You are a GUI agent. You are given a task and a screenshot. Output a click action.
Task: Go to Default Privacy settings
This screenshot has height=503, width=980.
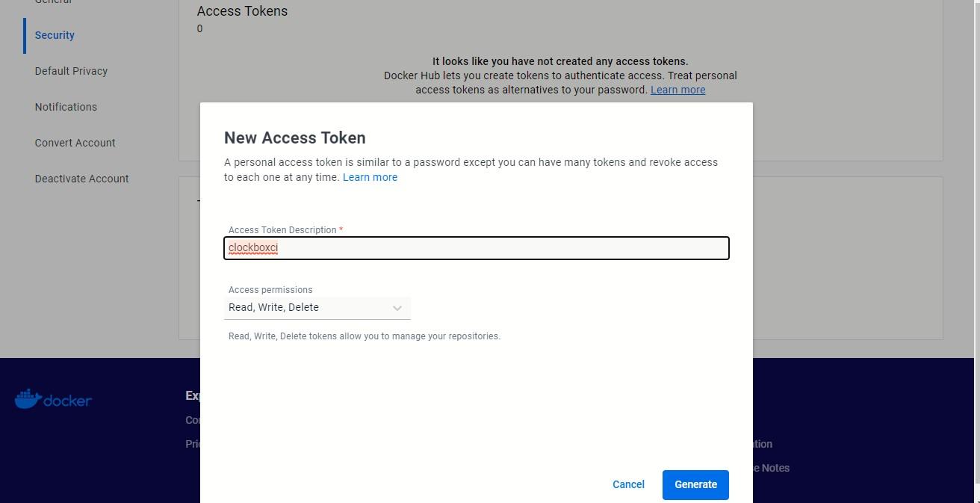[x=71, y=71]
